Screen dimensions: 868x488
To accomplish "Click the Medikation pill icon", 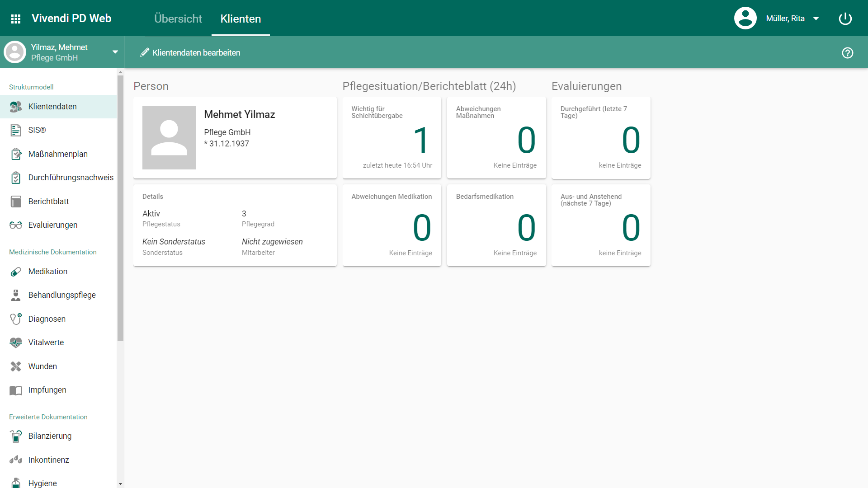I will pos(16,272).
